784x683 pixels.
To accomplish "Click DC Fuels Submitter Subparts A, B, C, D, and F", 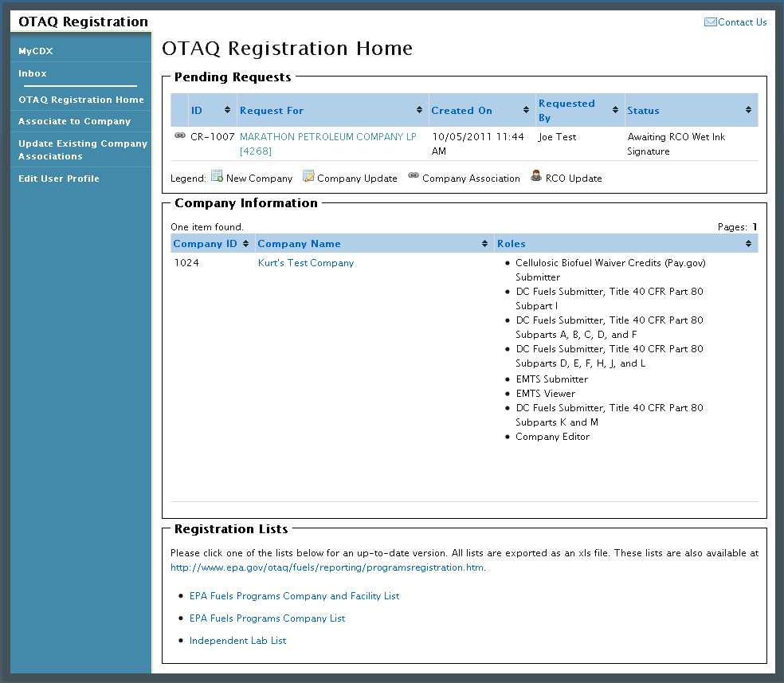I will 610,327.
